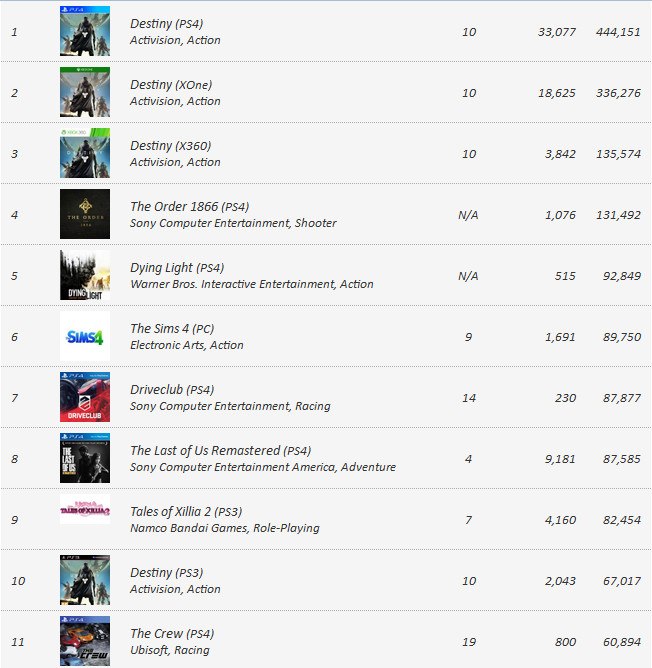
Task: Open the Driveclub (PS4) game page link
Action: (172, 390)
